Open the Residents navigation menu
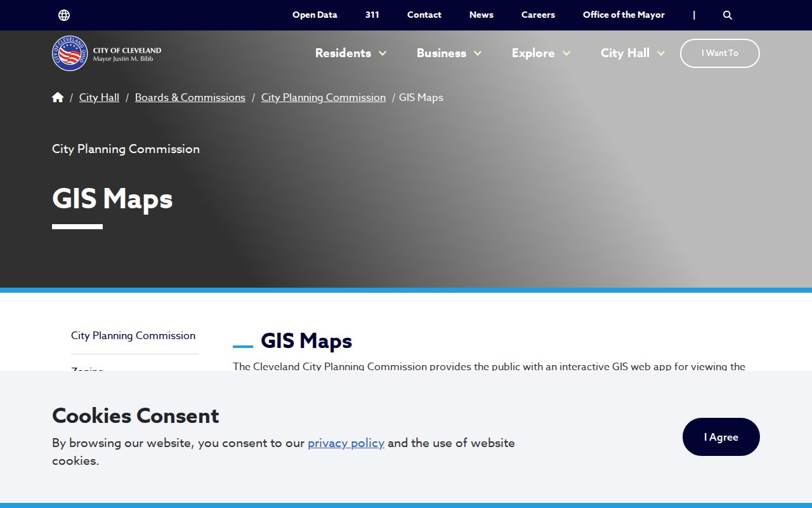Image resolution: width=812 pixels, height=508 pixels. [343, 53]
